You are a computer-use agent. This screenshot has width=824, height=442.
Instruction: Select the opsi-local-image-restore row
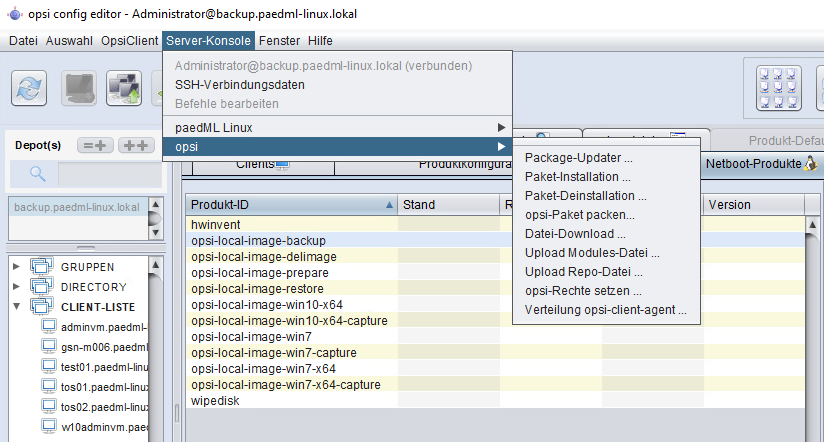point(495,289)
